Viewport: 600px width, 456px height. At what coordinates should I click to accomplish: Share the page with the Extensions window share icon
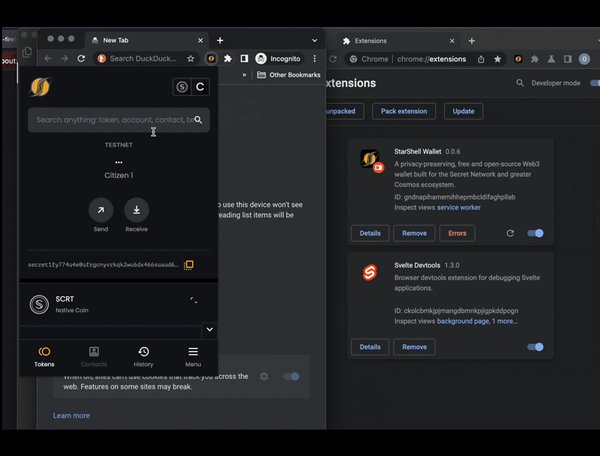pyautogui.click(x=481, y=59)
